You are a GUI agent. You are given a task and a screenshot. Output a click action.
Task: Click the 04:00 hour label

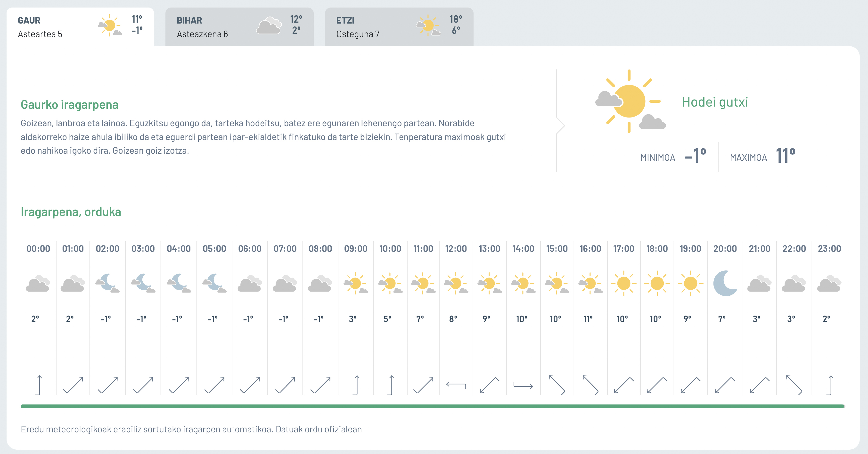179,249
